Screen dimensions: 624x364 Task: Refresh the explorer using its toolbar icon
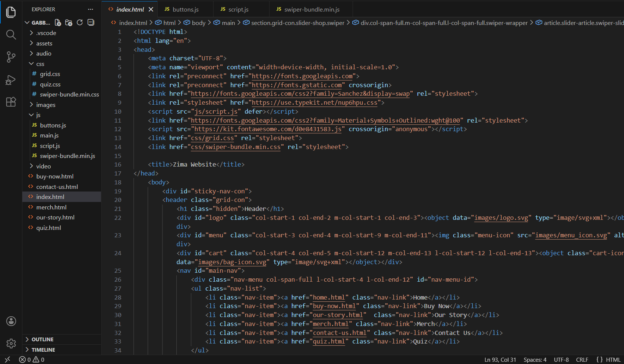(79, 22)
